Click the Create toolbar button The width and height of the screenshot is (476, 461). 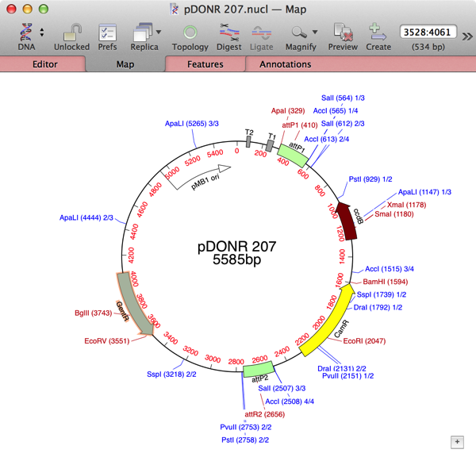click(378, 33)
